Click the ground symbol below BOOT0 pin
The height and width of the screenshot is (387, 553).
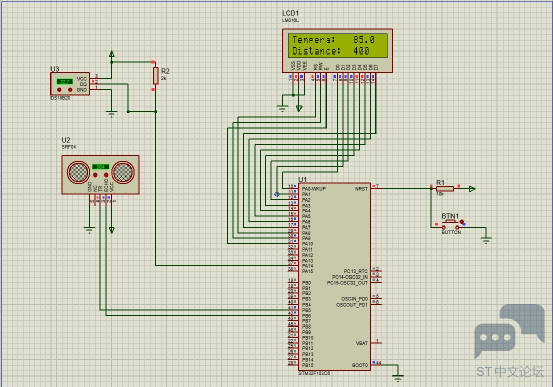click(x=398, y=378)
